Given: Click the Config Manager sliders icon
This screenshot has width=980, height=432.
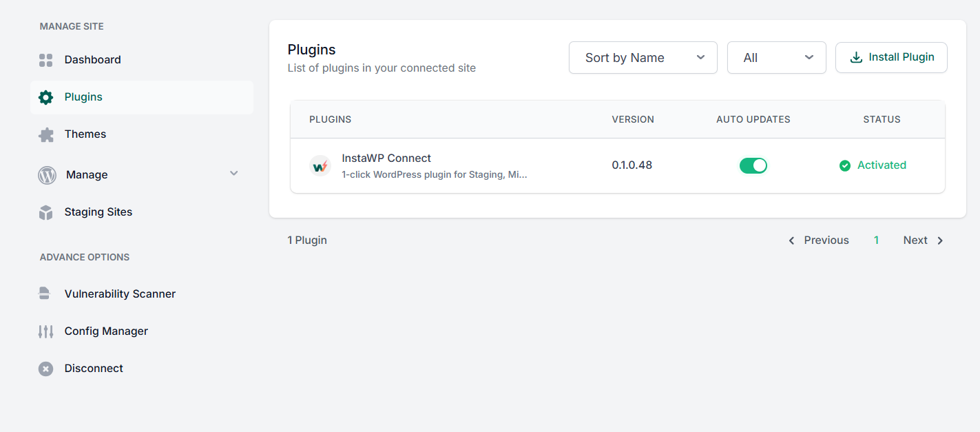Looking at the screenshot, I should tap(45, 331).
